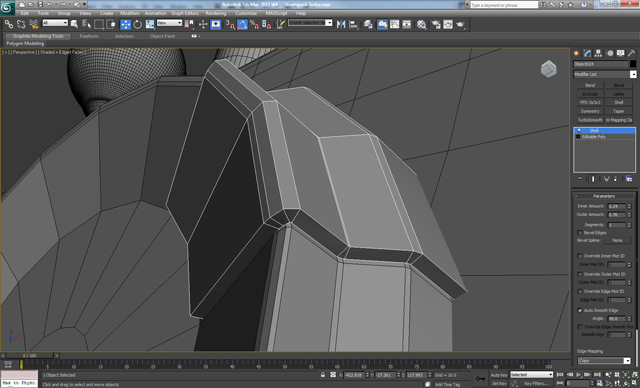Enable Override Inner Mat ID checkbox
The width and height of the screenshot is (640, 388).
click(x=580, y=256)
